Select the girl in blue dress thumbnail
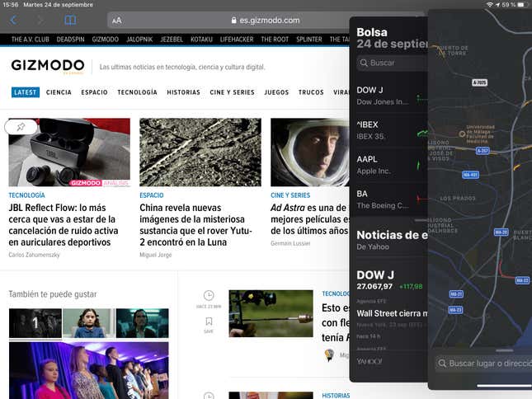The width and height of the screenshot is (532, 399). pos(88,323)
